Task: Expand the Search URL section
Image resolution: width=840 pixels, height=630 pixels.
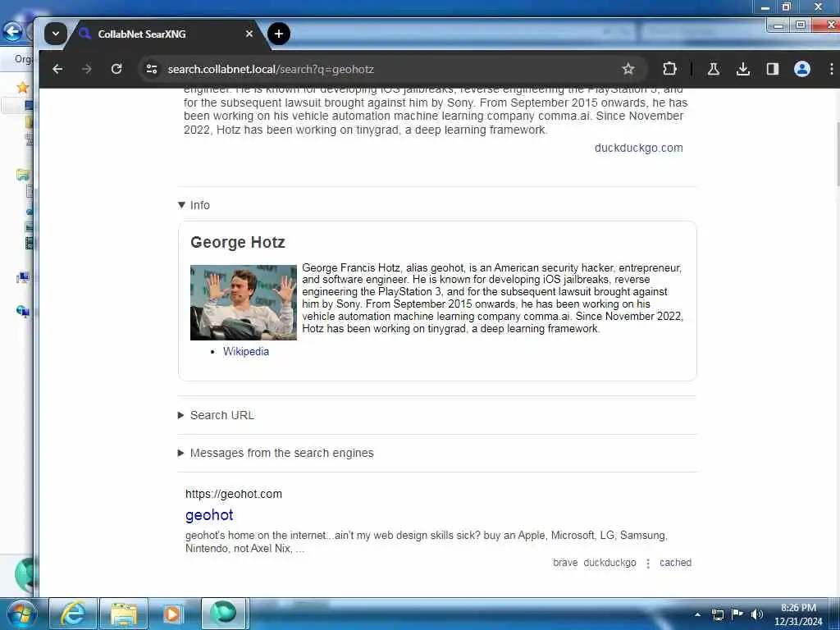Action: point(216,415)
